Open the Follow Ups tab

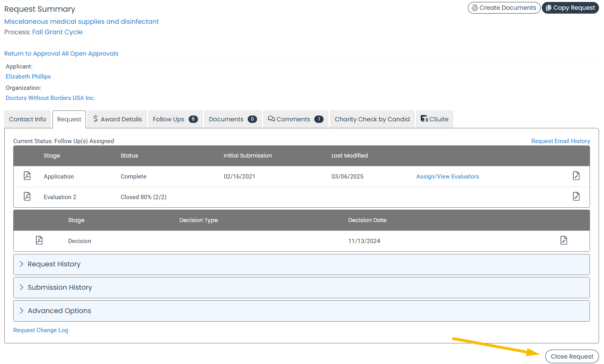tap(175, 119)
